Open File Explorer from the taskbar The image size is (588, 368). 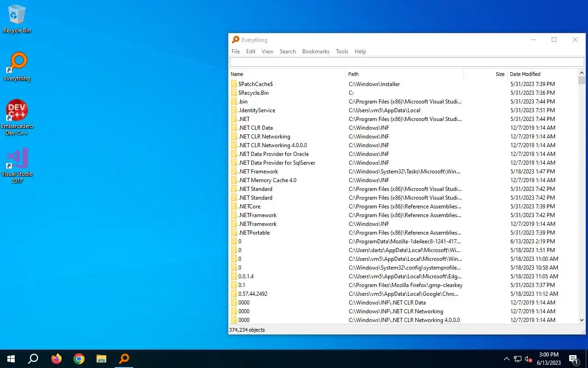point(102,359)
